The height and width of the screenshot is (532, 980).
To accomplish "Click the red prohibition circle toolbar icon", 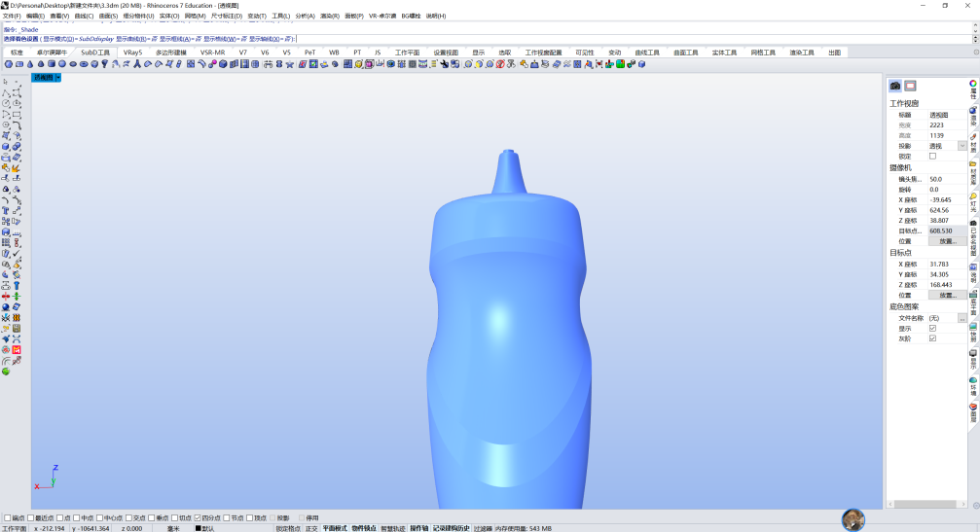I will pos(500,64).
